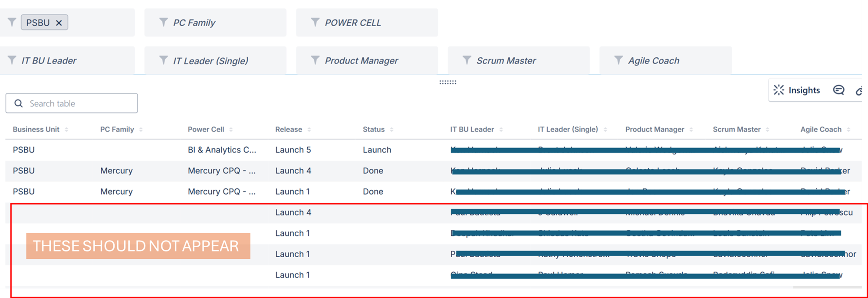Screen dimensions: 868x298
Task: Click 'Done' in the Mercury Launch 4 row
Action: tap(373, 171)
